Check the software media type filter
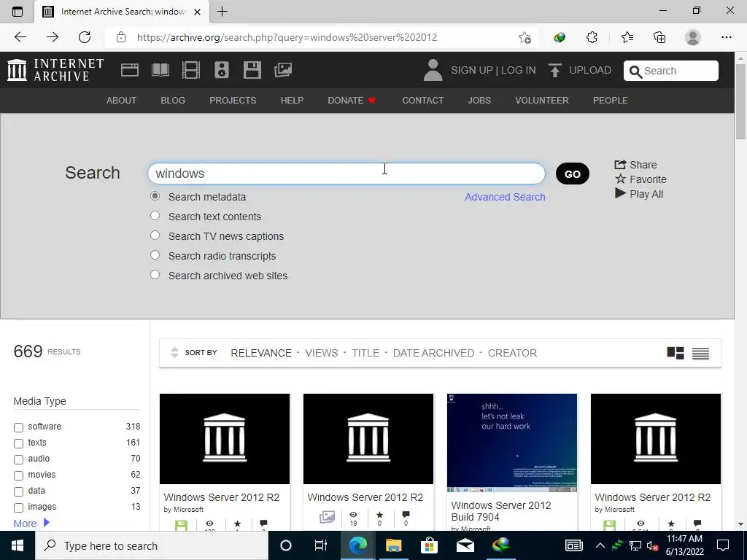Screen dimensions: 747x560 point(18,427)
